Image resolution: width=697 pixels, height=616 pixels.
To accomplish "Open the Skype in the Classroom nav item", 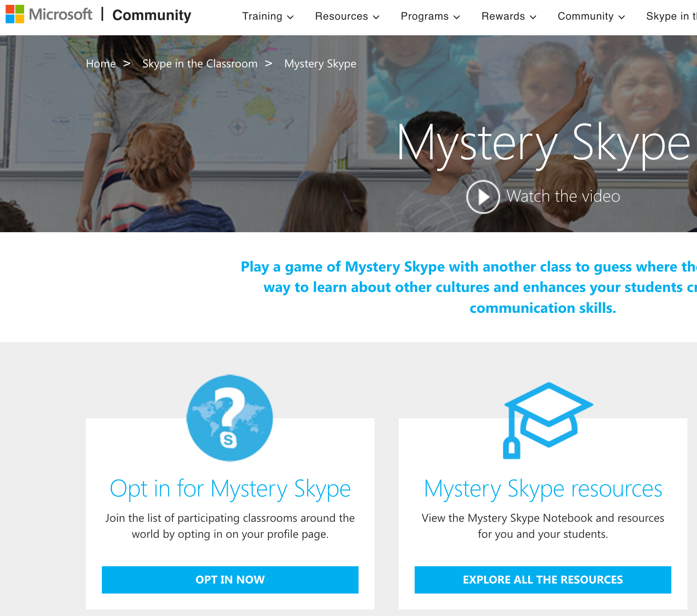I will pyautogui.click(x=671, y=16).
